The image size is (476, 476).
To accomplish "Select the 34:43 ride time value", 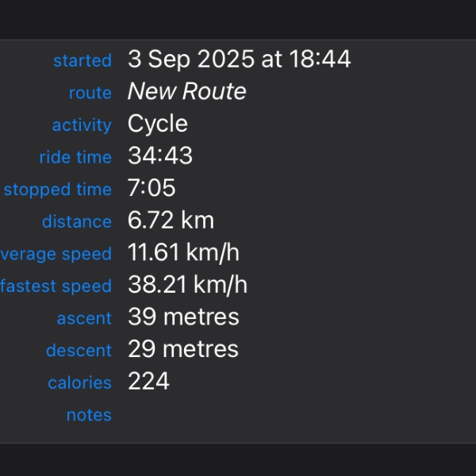I will coord(159,155).
